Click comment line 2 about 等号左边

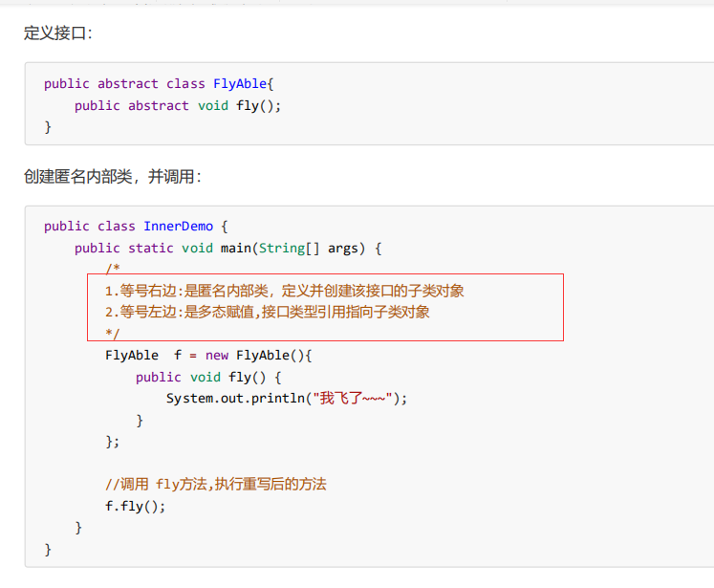tap(268, 312)
